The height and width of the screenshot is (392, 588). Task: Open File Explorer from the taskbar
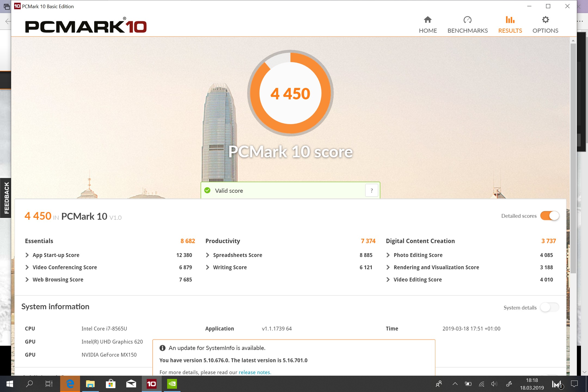click(x=90, y=384)
